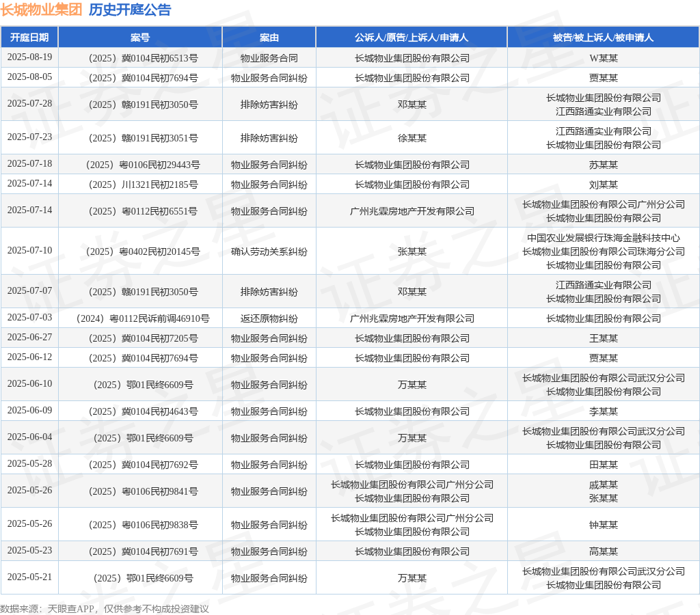Image resolution: width=700 pixels, height=615 pixels.
Task: Click the date cell '2025-07-10'
Action: coord(29,250)
